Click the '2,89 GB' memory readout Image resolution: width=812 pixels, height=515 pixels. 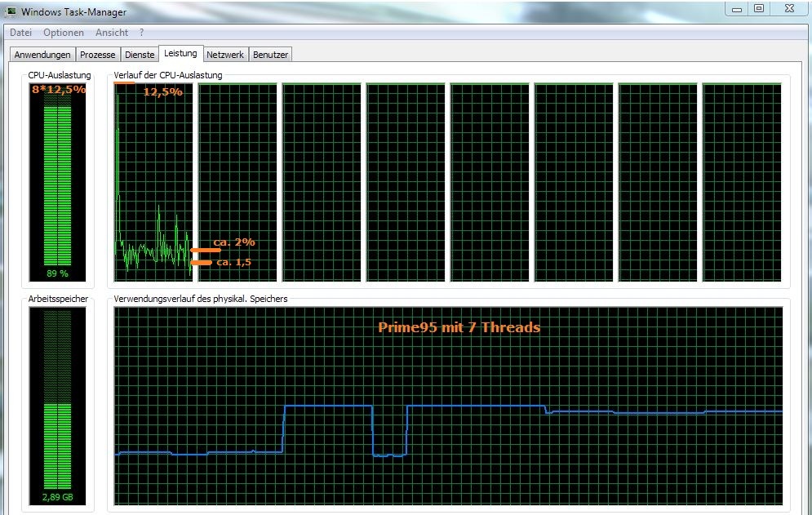55,495
